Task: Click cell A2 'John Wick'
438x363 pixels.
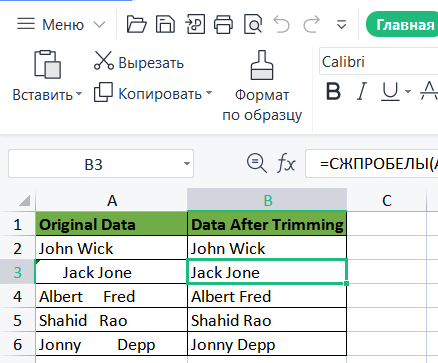Action: [x=112, y=248]
